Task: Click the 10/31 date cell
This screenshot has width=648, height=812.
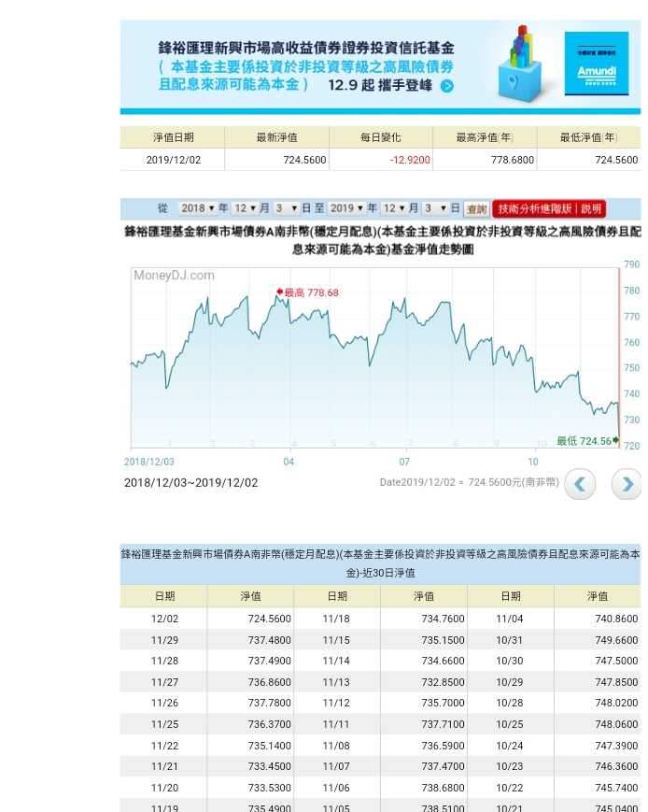Action: click(510, 640)
